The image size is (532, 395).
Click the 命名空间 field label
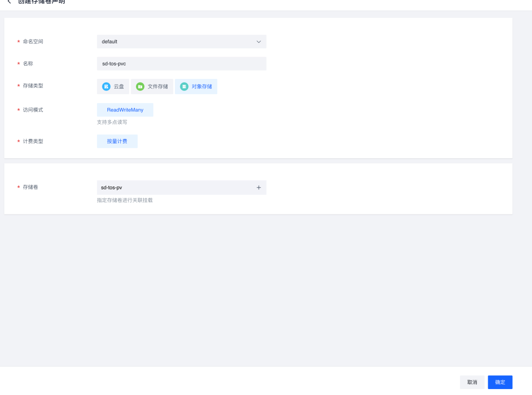click(x=33, y=42)
